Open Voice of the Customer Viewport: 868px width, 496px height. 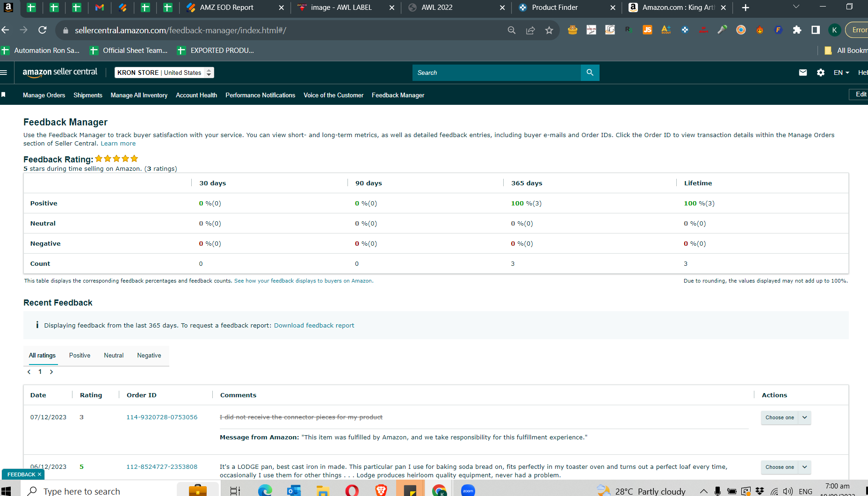pos(333,95)
